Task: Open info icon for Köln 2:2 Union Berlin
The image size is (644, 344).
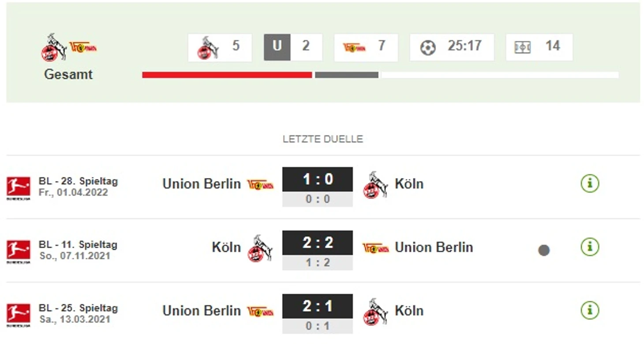Action: pyautogui.click(x=590, y=247)
